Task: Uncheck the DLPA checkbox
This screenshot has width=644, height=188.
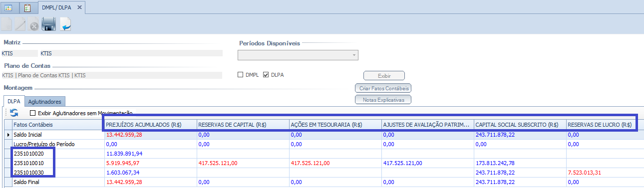Action: coord(266,75)
